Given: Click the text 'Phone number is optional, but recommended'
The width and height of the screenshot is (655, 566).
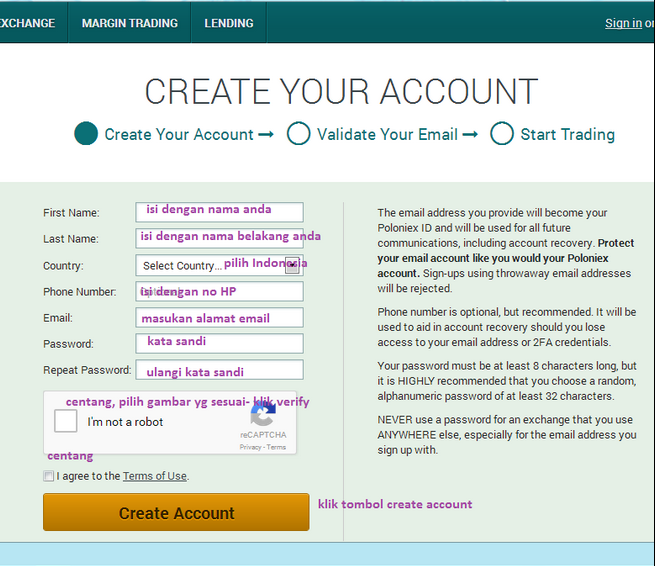Looking at the screenshot, I should 485,312.
